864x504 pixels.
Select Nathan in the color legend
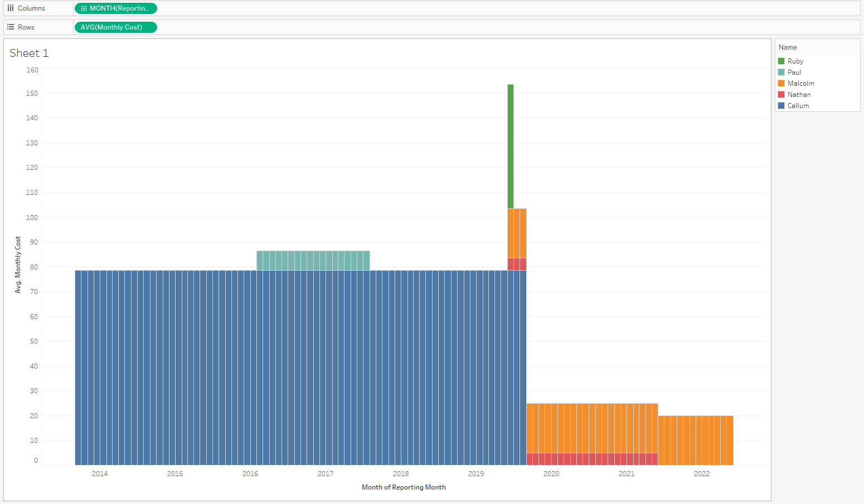click(798, 94)
